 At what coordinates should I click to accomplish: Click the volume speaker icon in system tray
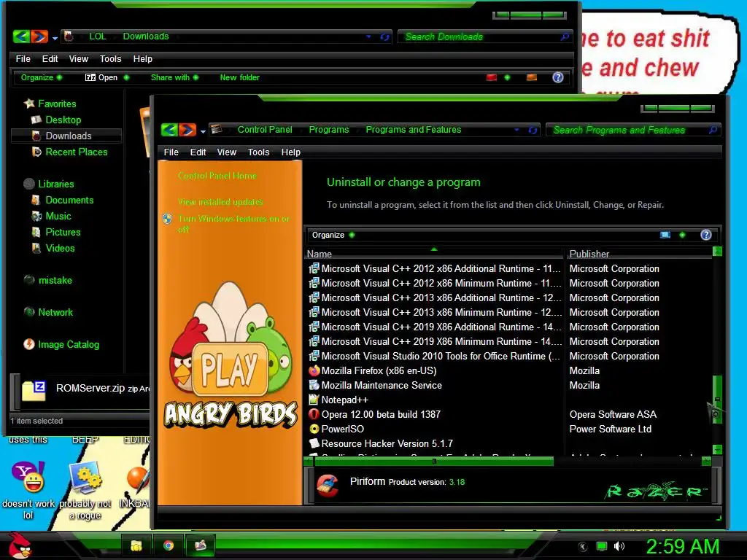point(619,546)
